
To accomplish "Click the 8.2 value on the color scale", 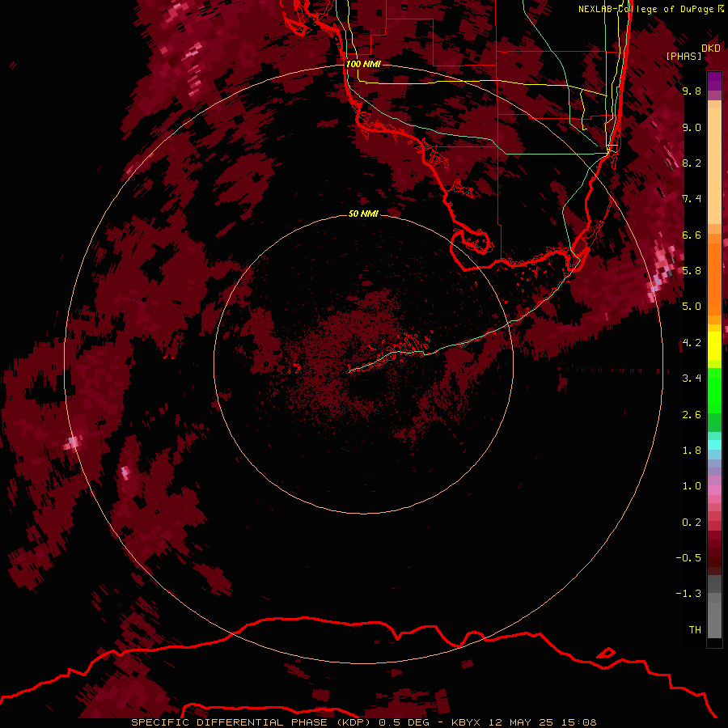I will click(692, 163).
